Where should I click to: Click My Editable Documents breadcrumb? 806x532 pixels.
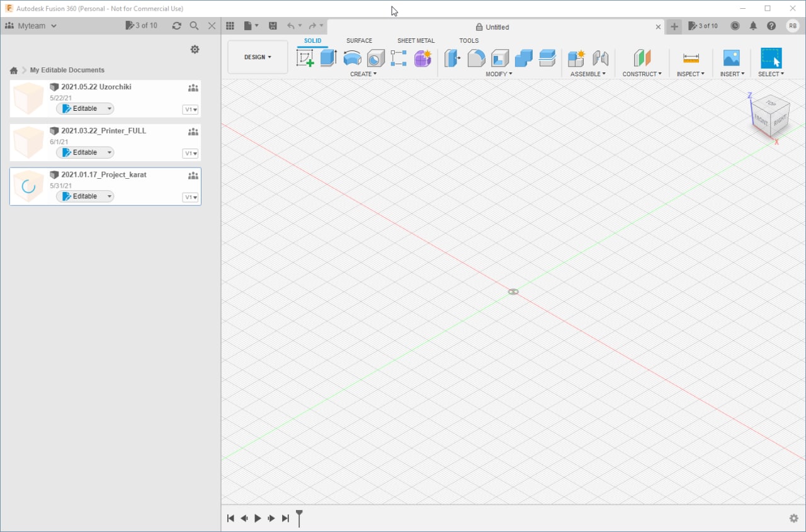click(x=67, y=71)
